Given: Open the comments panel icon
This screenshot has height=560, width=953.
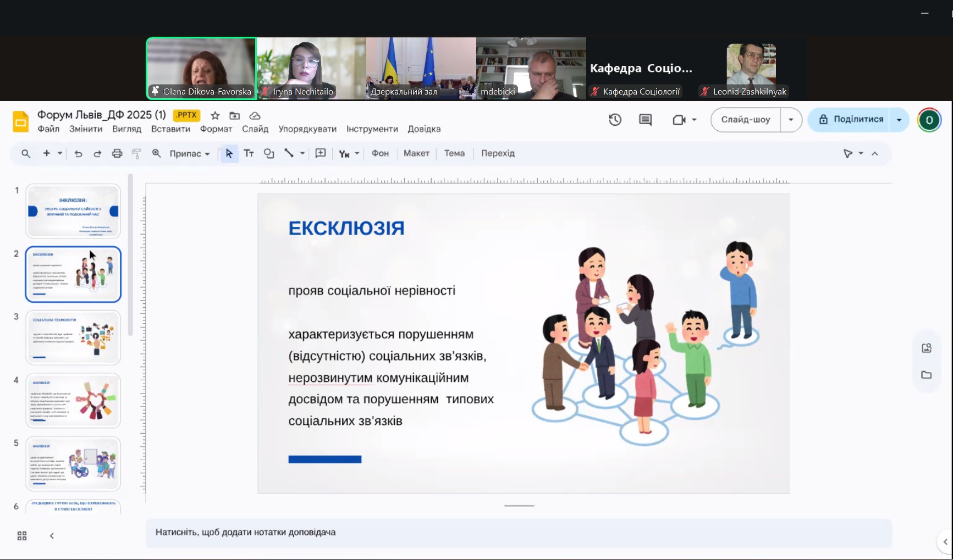Looking at the screenshot, I should pyautogui.click(x=646, y=120).
